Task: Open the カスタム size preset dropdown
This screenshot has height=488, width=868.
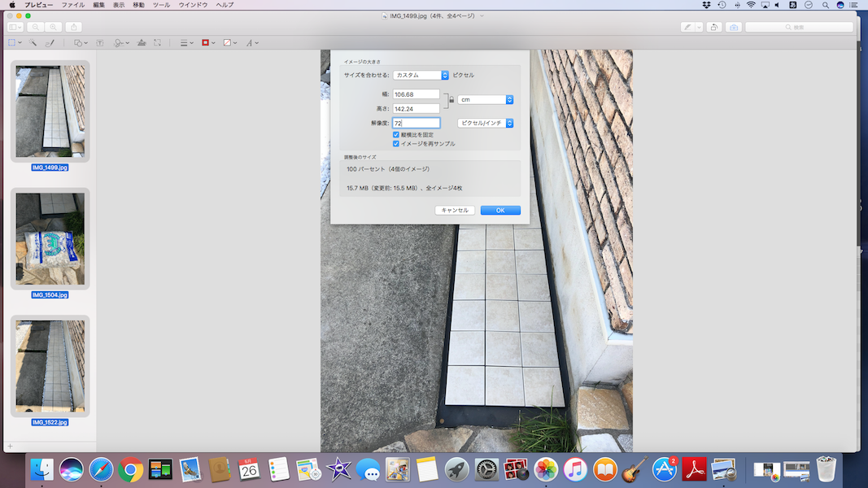Action: 421,75
